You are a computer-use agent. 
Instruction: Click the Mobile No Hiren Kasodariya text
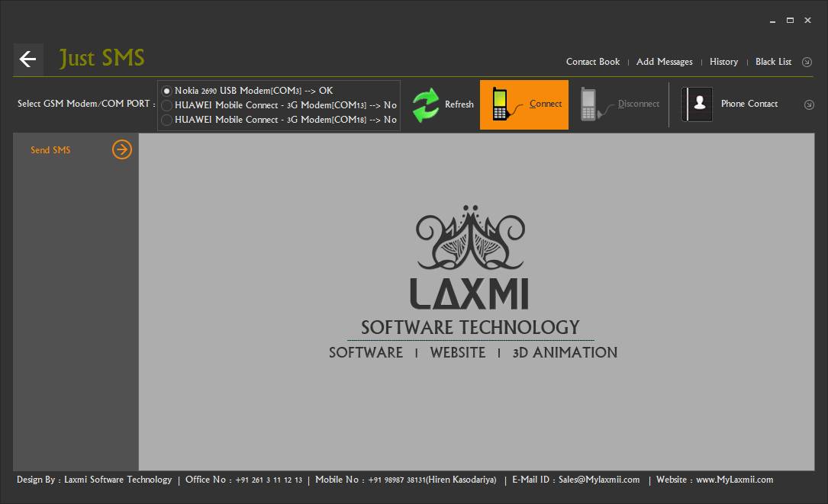405,480
